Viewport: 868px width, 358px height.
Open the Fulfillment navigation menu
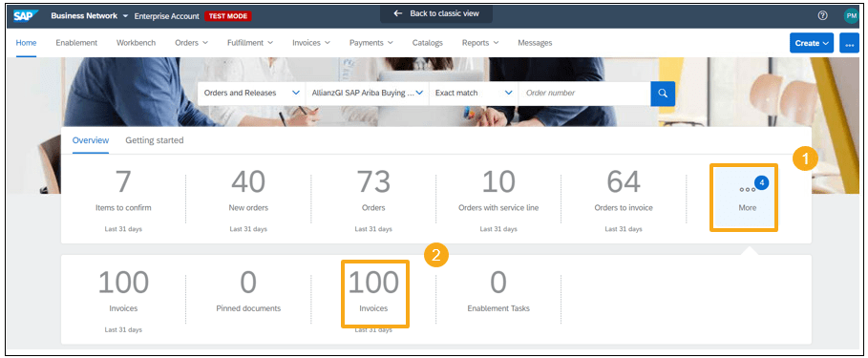click(x=249, y=43)
